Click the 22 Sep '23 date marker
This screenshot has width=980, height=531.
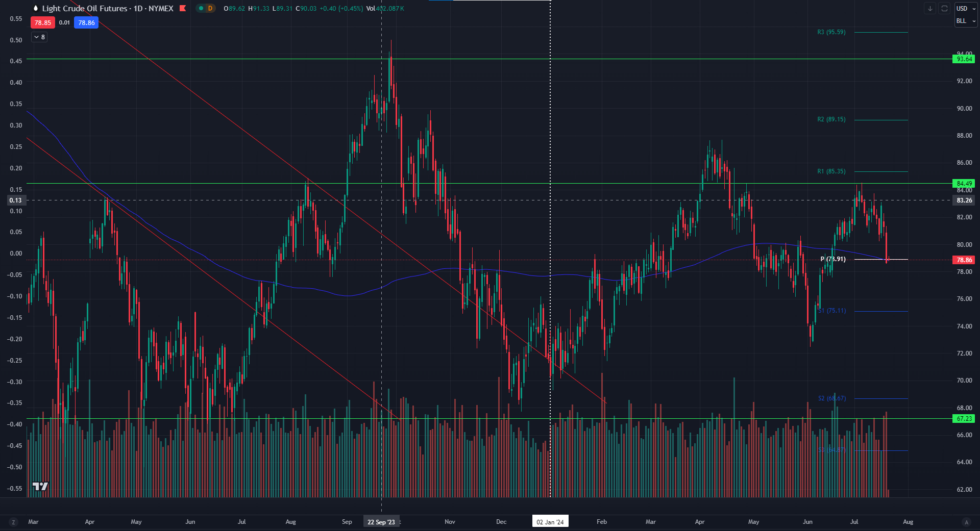[381, 522]
